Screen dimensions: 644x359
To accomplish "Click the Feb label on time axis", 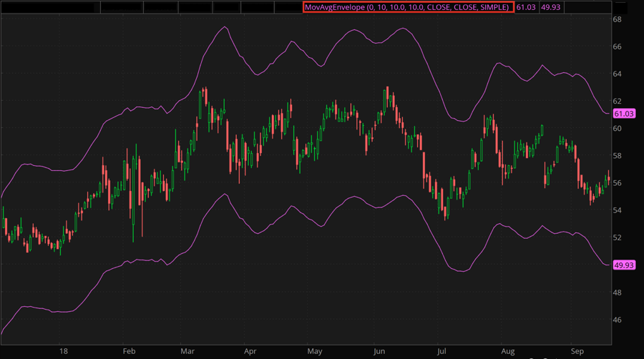I will click(129, 352).
